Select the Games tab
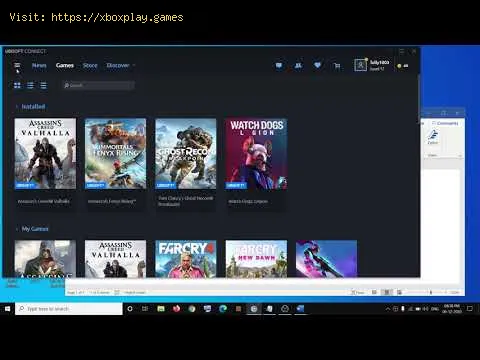Image resolution: width=480 pixels, height=360 pixels. coord(65,65)
